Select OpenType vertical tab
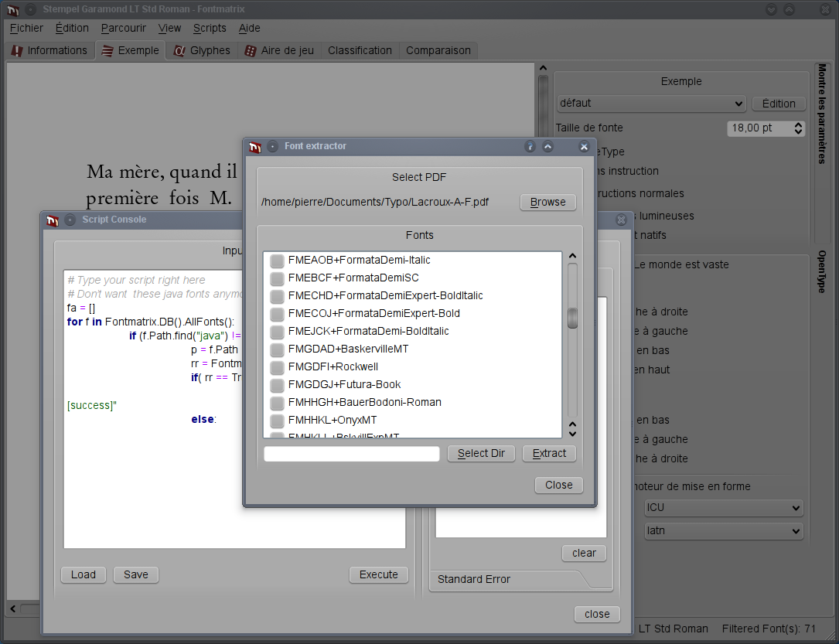Image resolution: width=839 pixels, height=644 pixels. (x=821, y=271)
